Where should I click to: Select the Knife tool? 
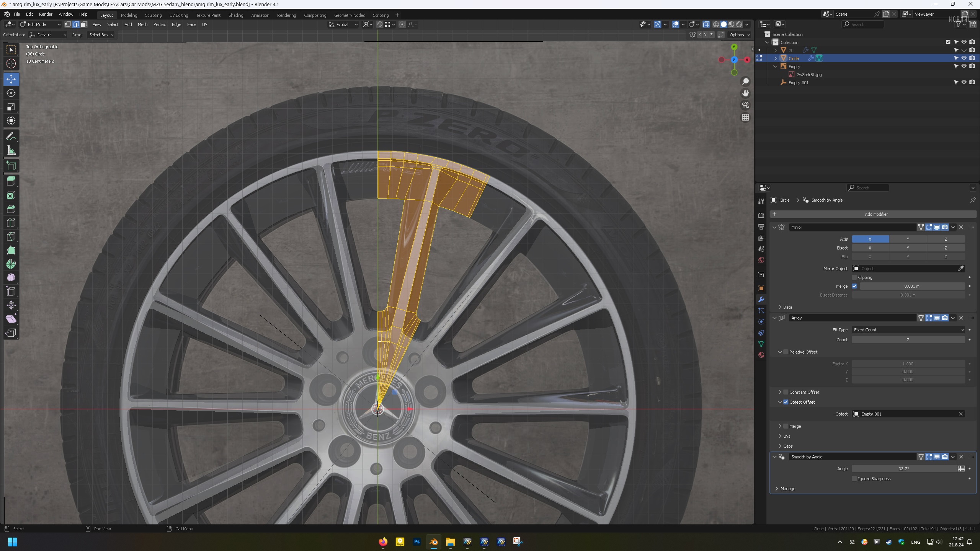tap(11, 236)
